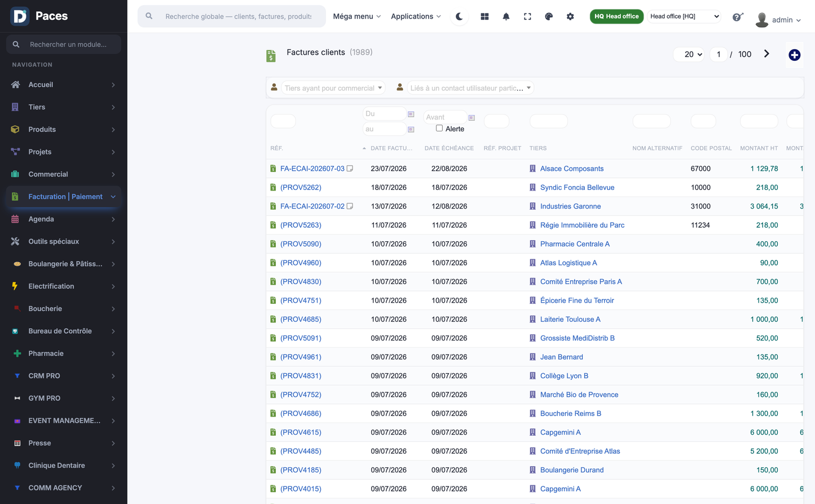Toggle fullscreen icon in top bar
The width and height of the screenshot is (815, 504).
click(527, 16)
